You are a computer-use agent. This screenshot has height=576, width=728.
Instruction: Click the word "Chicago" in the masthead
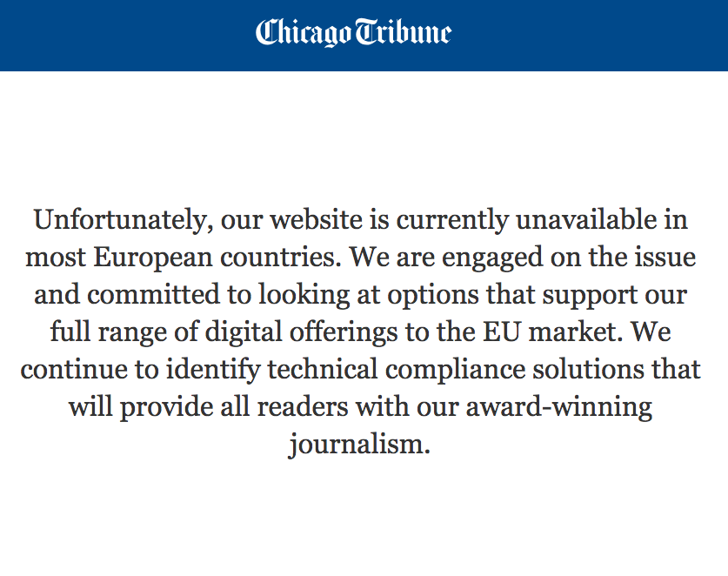304,33
